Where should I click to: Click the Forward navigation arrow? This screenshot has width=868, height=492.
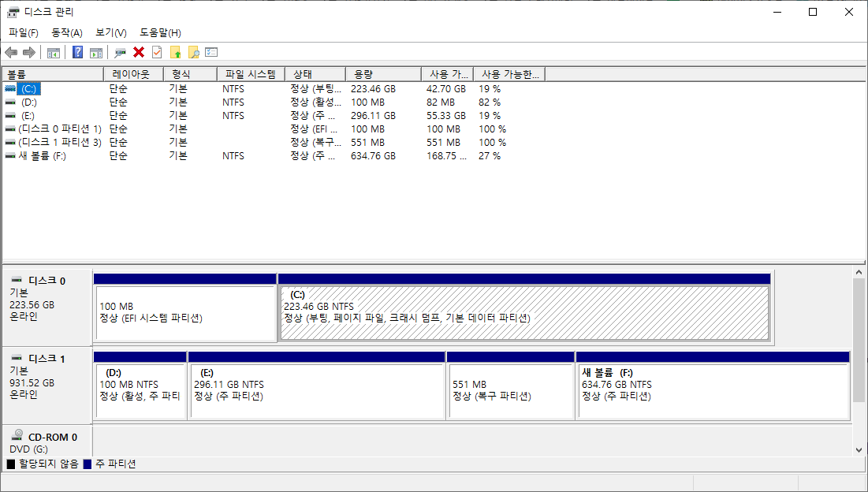(29, 52)
